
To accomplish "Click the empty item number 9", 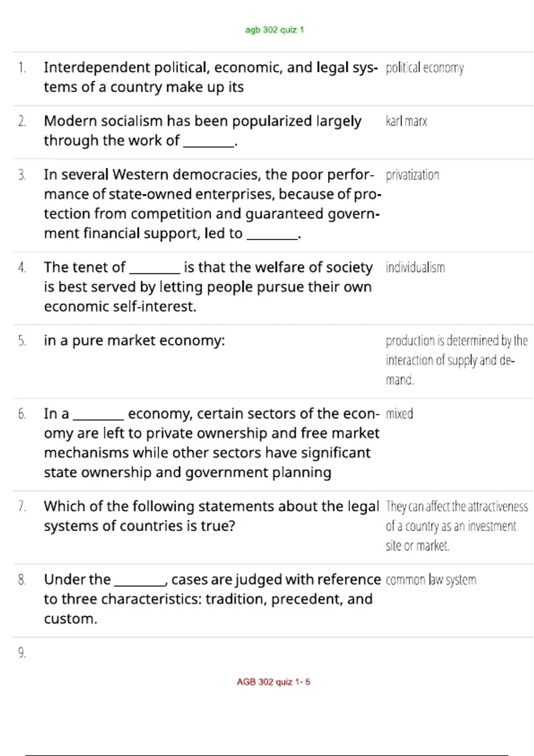I will 22,653.
